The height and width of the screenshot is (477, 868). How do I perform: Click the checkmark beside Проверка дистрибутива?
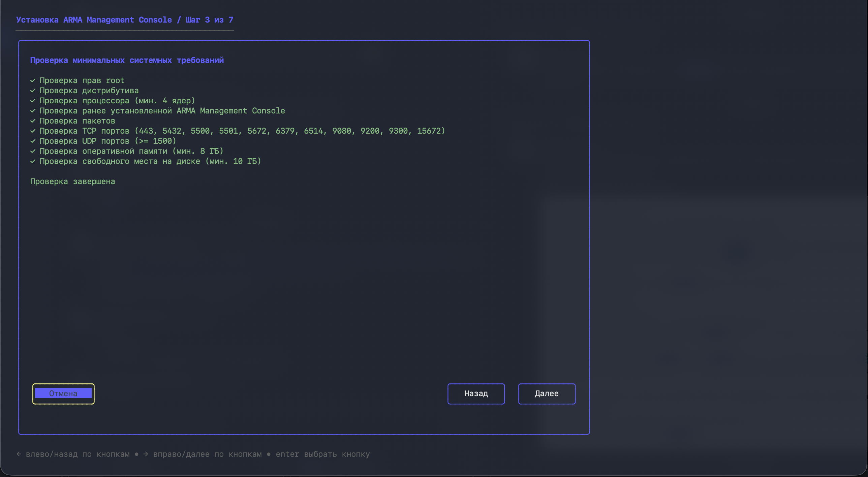[x=33, y=91]
